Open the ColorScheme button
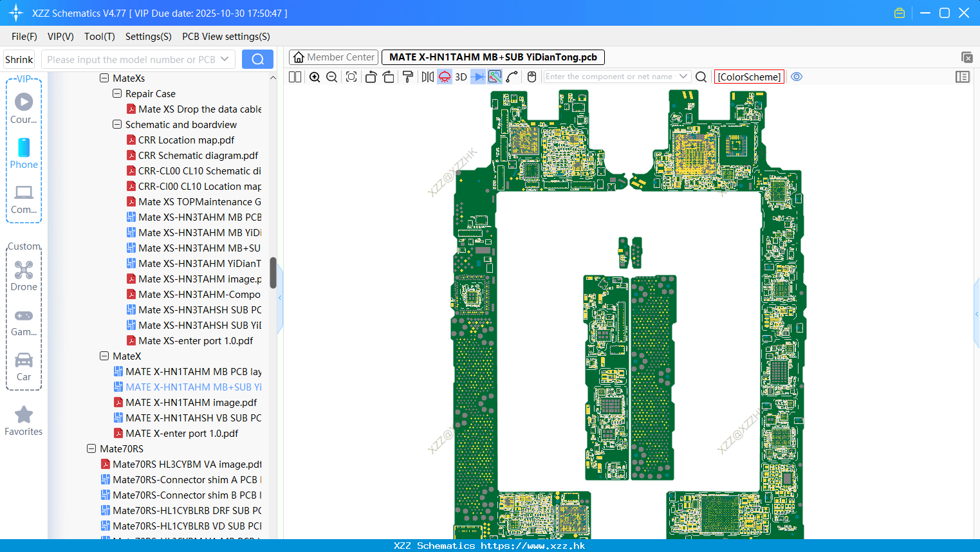The width and height of the screenshot is (980, 552). point(749,77)
